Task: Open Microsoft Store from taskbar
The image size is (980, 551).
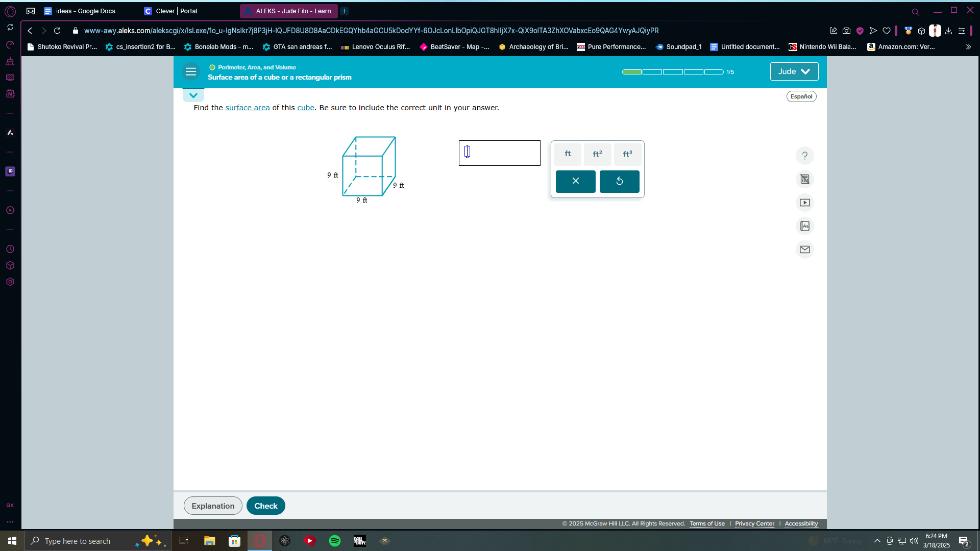Action: pos(234,541)
